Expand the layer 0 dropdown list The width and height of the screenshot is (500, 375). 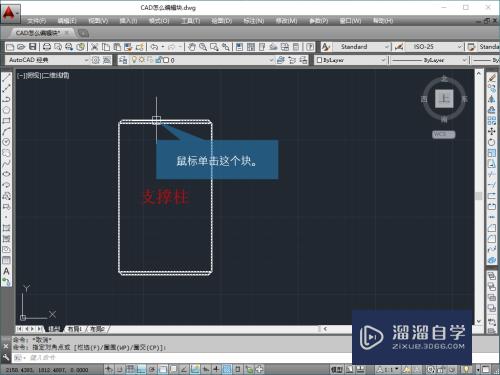(x=271, y=60)
